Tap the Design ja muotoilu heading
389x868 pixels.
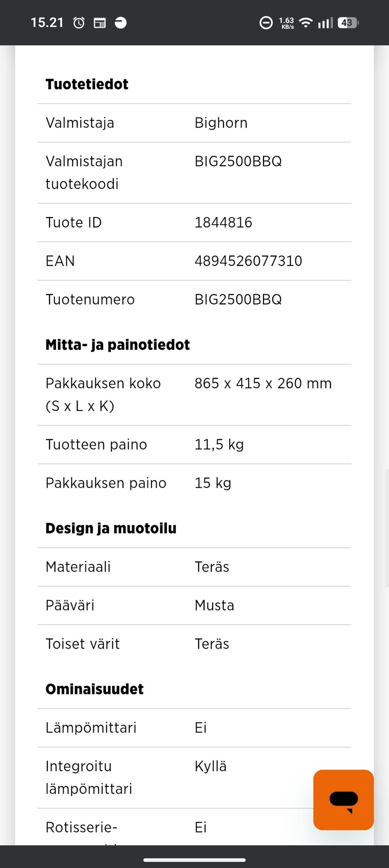coord(111,528)
